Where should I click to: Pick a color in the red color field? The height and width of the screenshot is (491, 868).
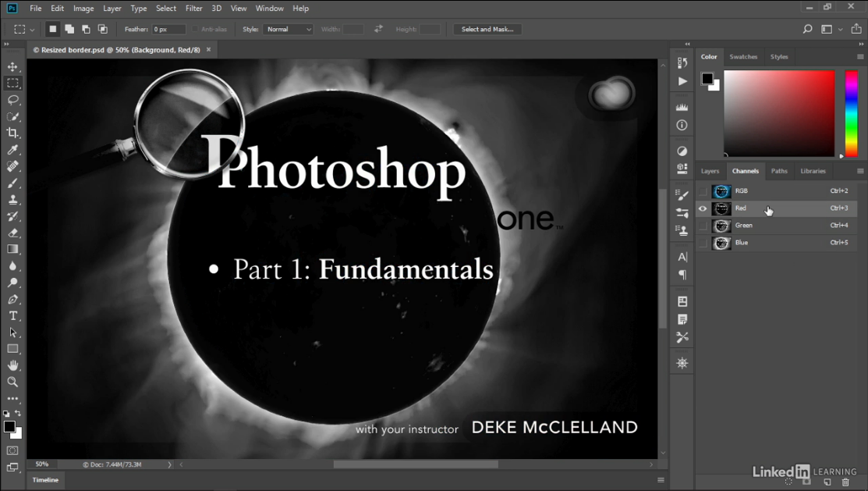click(x=779, y=114)
